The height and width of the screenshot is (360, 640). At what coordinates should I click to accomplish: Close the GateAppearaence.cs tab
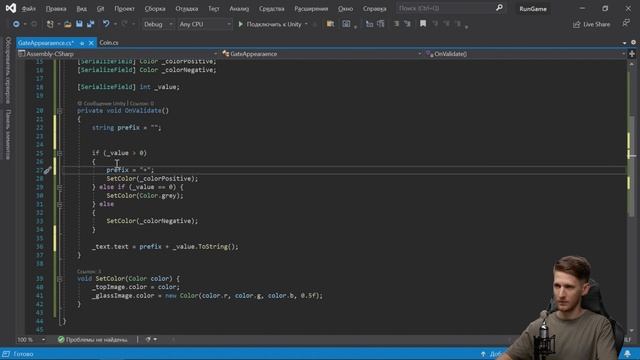[91, 43]
